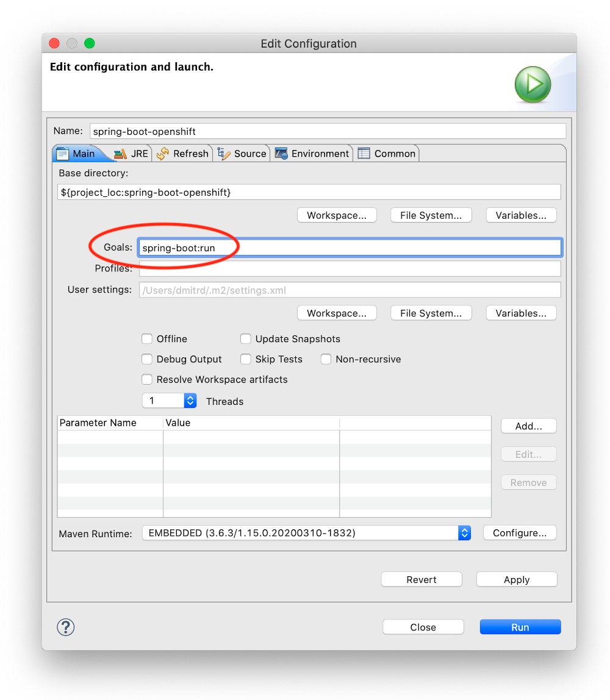Click Workspace button under User settings
The width and height of the screenshot is (610, 700).
point(337,313)
